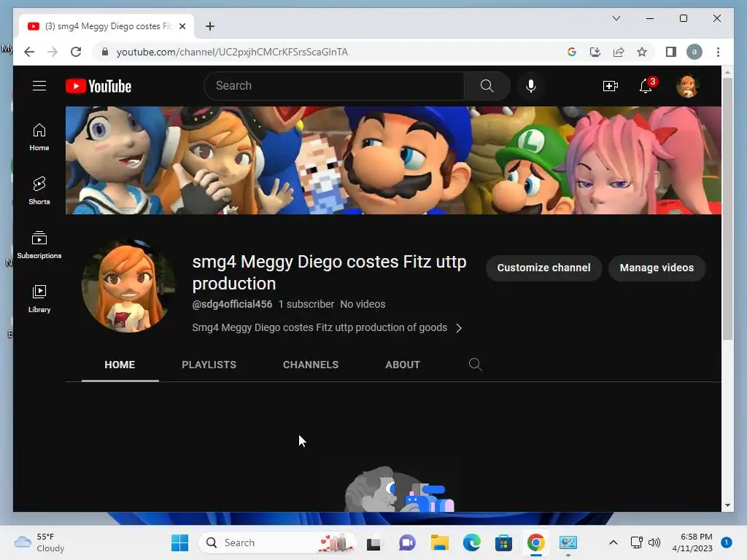
Task: Toggle the Chrome side panel icon
Action: click(x=671, y=52)
